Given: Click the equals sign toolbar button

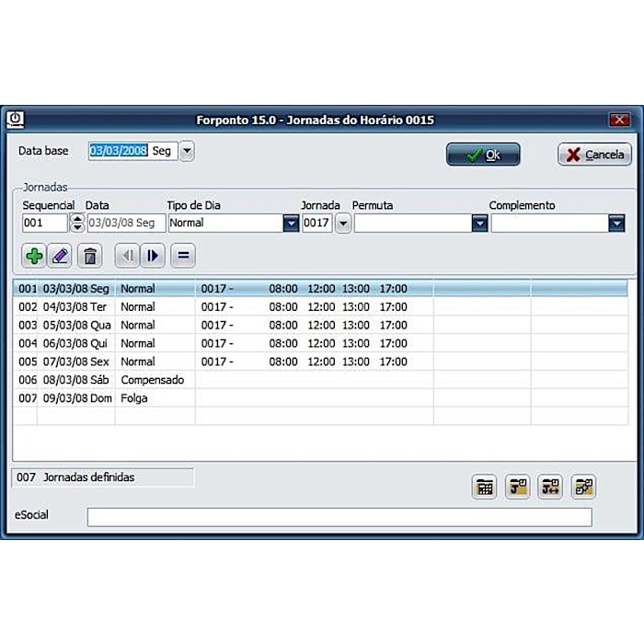Looking at the screenshot, I should tap(183, 256).
